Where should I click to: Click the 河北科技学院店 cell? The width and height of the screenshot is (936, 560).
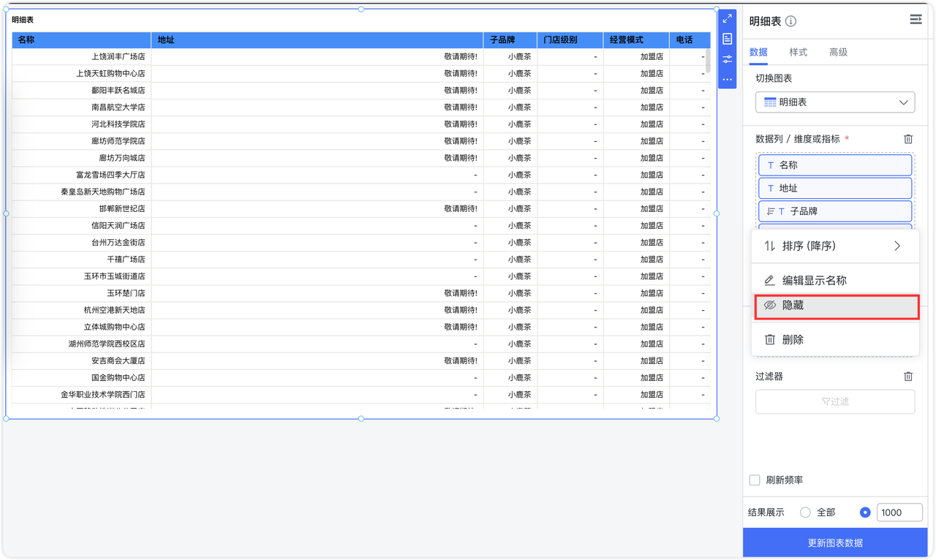[x=81, y=124]
